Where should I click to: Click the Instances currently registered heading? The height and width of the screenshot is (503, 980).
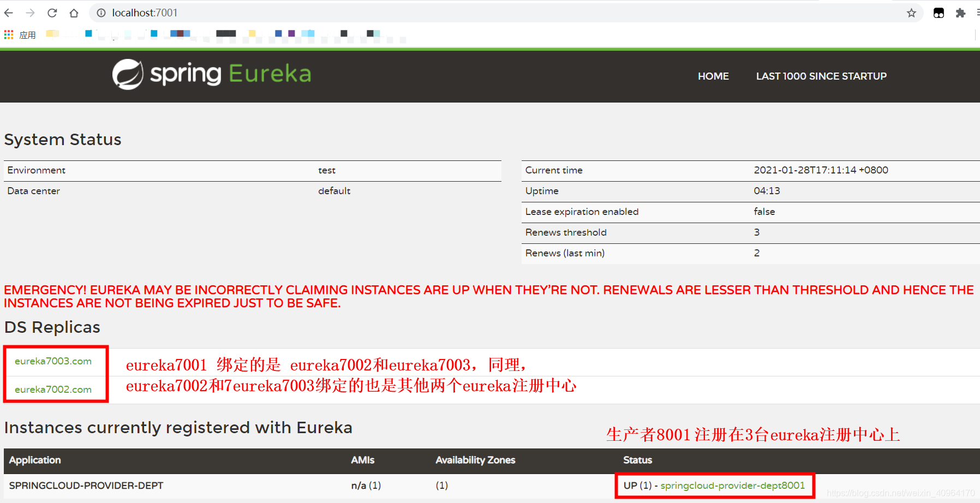click(178, 428)
